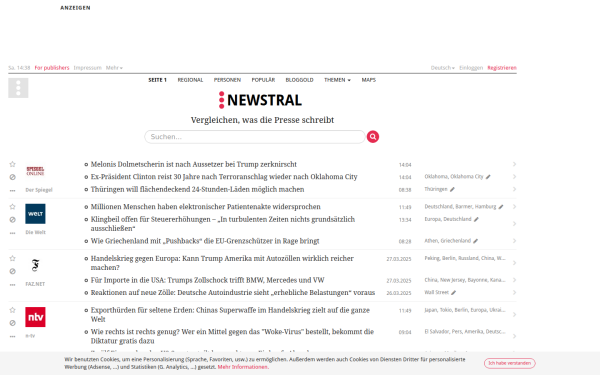
Task: Click the Oklahoma, Oklahoma City tag
Action: click(454, 177)
